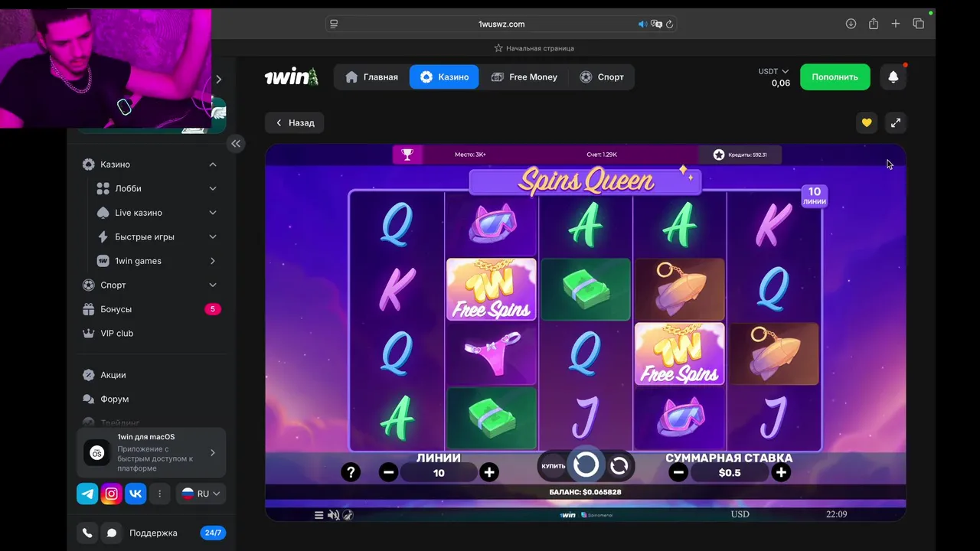980x551 pixels.
Task: Expand game to fullscreen
Action: pos(895,122)
